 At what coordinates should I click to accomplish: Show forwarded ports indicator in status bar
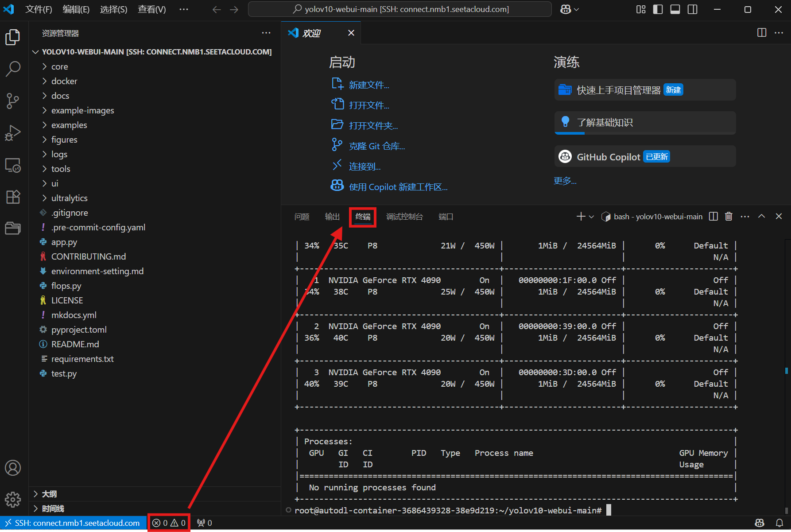pyautogui.click(x=205, y=523)
